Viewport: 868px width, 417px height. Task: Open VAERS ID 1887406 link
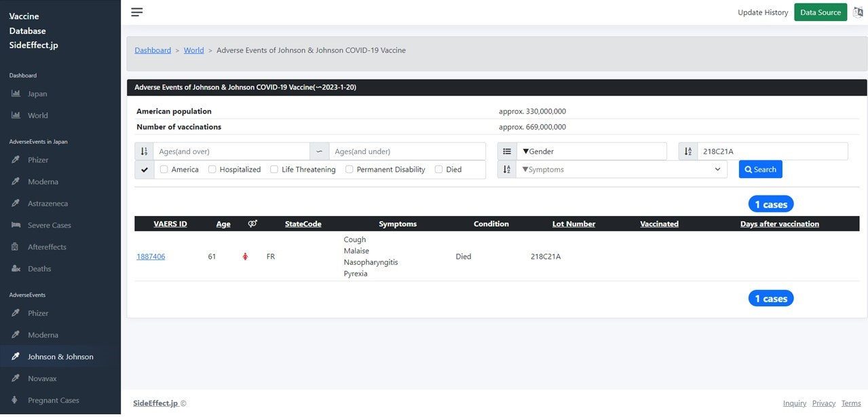pos(151,257)
